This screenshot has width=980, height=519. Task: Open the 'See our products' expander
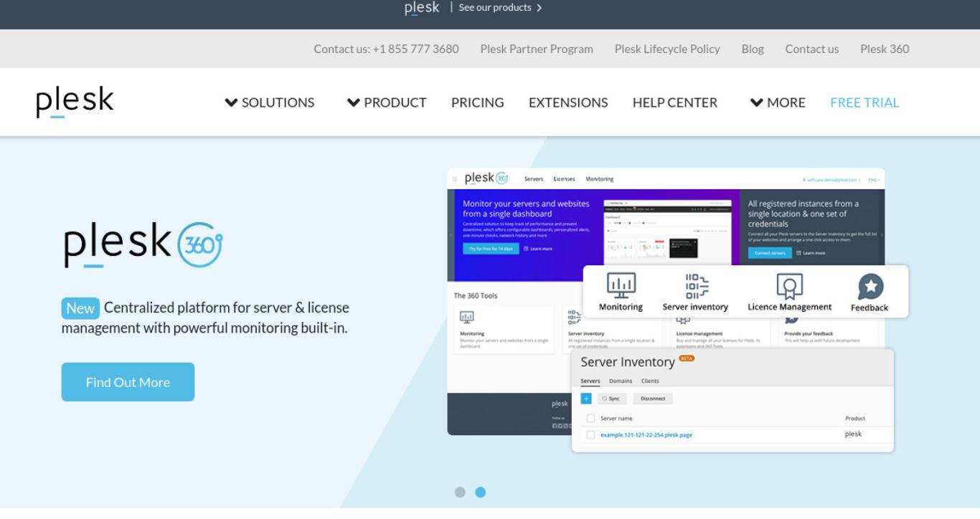coord(500,8)
